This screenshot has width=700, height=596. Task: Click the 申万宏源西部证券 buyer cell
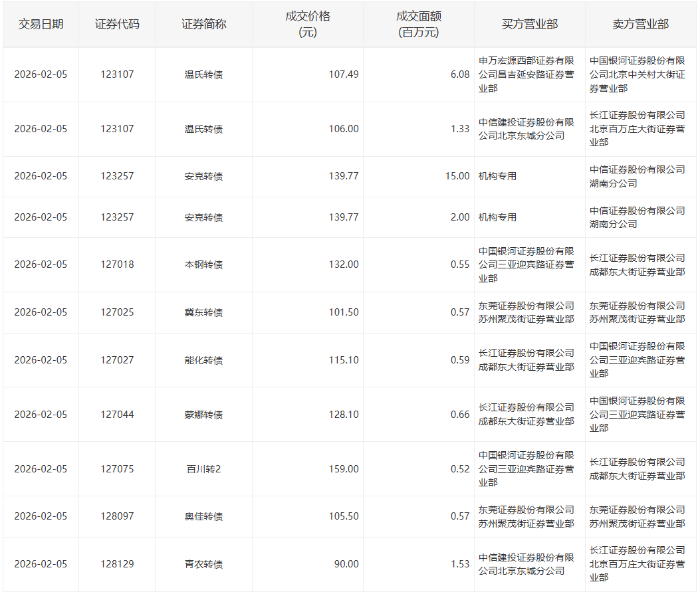click(526, 74)
